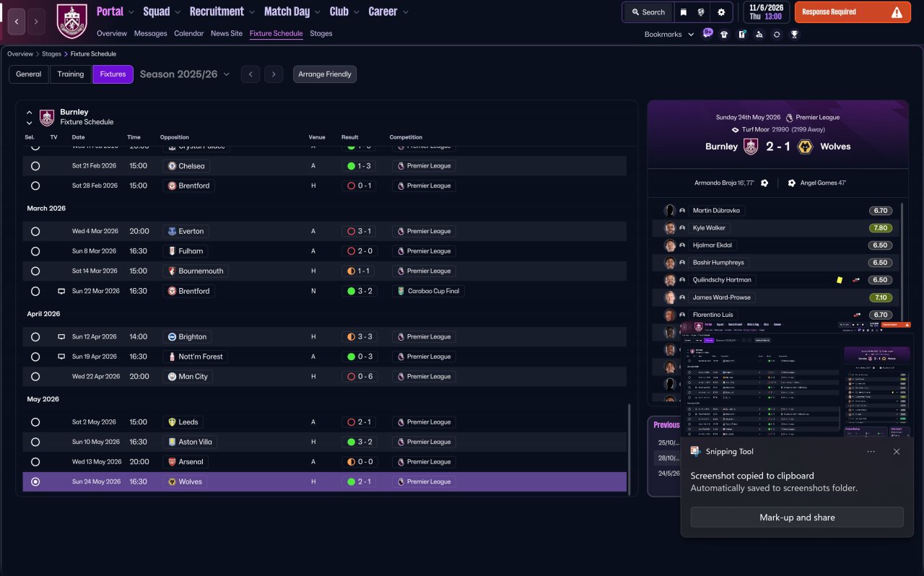
Task: Expand the Squad menu dropdown
Action: coord(178,12)
